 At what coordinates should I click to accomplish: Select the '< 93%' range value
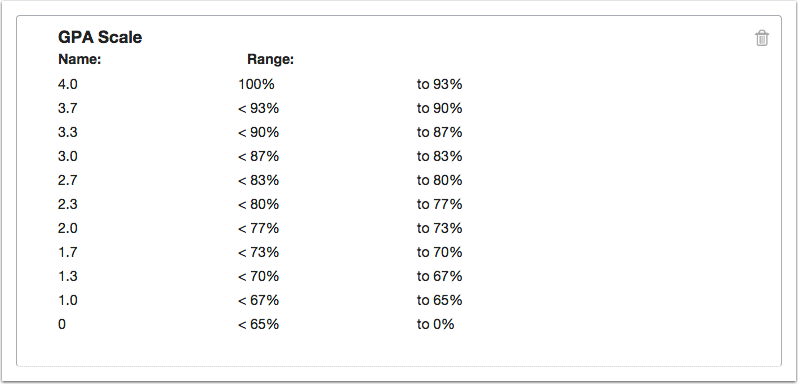(x=259, y=108)
